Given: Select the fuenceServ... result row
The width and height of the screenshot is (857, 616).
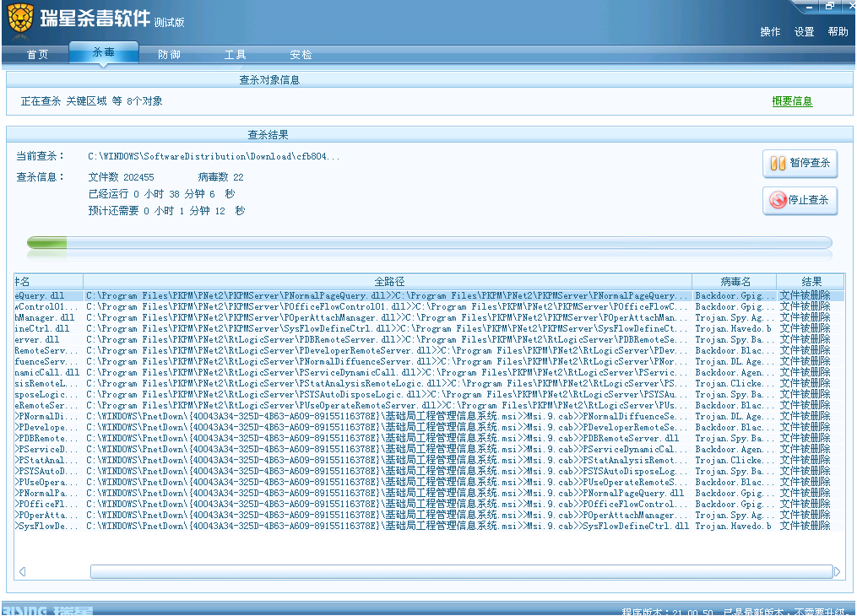Looking at the screenshot, I should pos(430,361).
